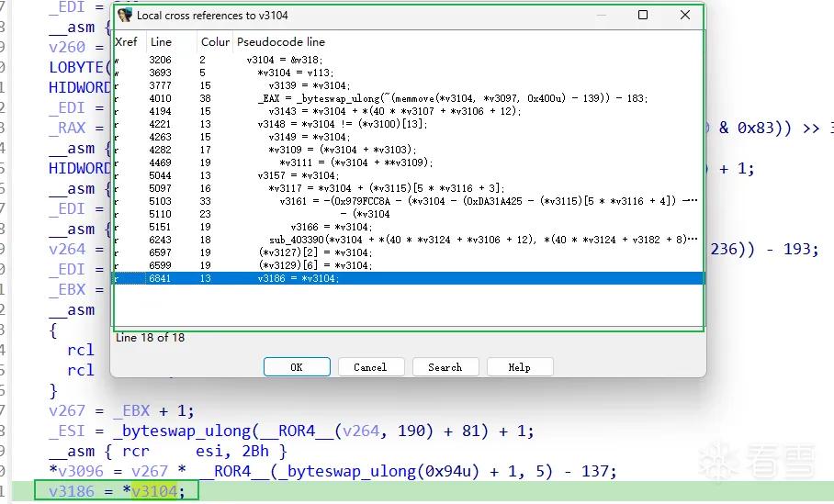834x504 pixels.
Task: Click v260 variable in background pseudocode
Action: coord(67,48)
